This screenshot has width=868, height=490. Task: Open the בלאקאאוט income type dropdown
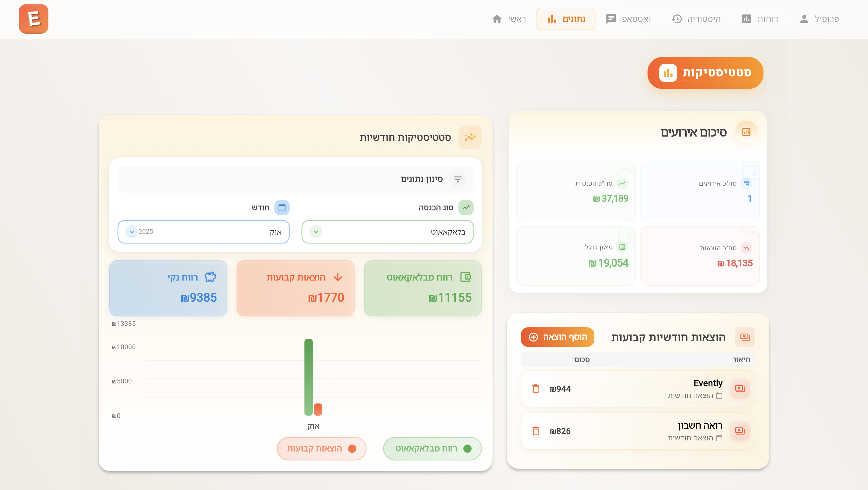pos(387,232)
